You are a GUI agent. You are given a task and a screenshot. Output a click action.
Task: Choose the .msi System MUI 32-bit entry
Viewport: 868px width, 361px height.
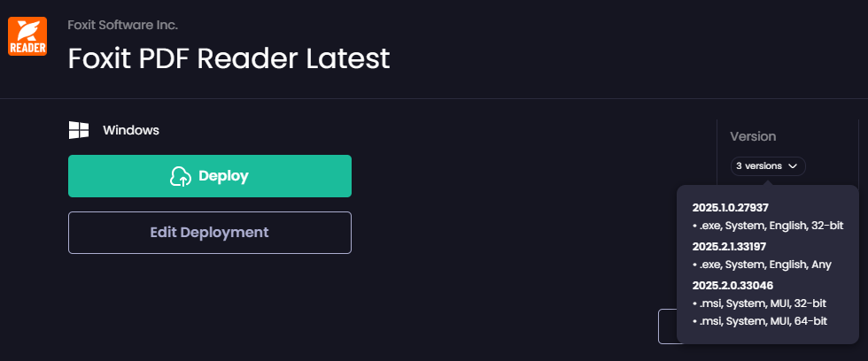pos(760,303)
